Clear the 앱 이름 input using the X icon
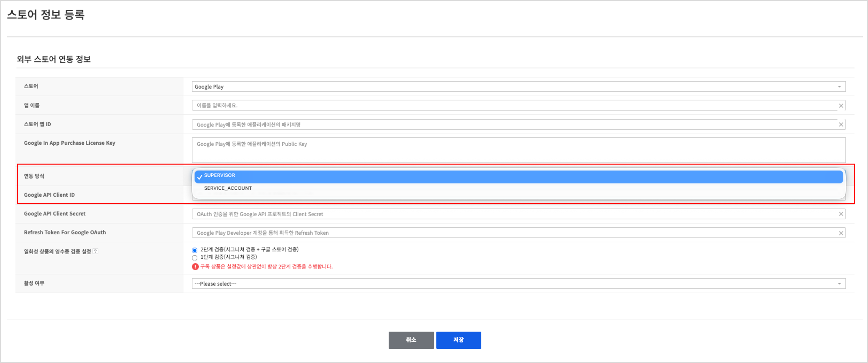Viewport: 868px width, 363px height. [841, 105]
